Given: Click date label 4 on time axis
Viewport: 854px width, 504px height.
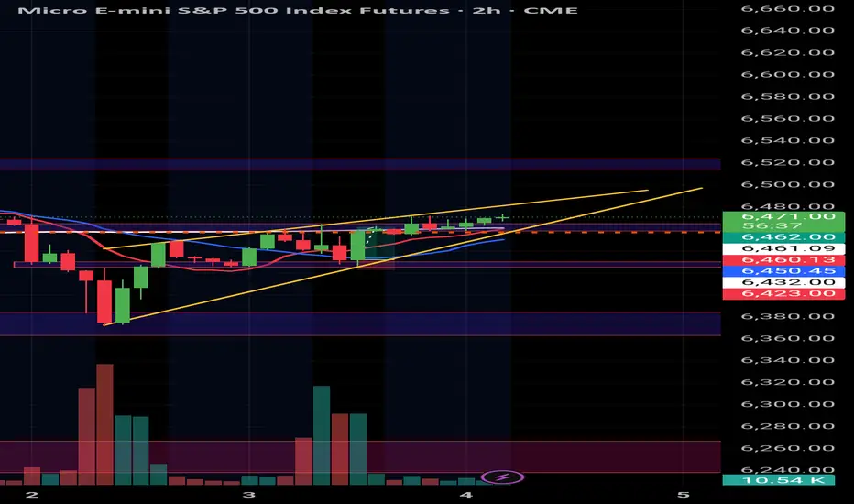Looking at the screenshot, I should [x=465, y=495].
